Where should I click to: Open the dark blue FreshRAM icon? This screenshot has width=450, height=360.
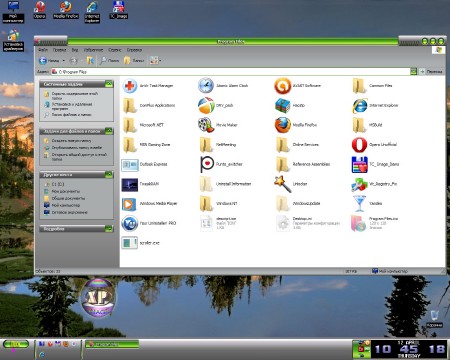[x=129, y=184]
